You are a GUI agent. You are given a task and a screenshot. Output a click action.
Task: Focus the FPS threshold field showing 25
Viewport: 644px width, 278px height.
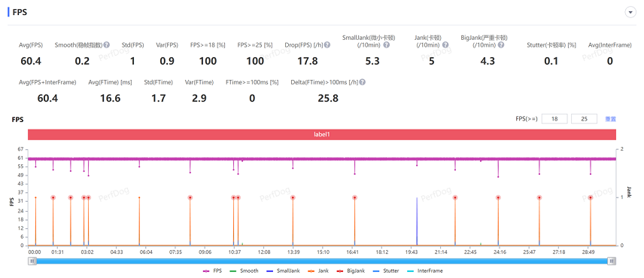pos(584,119)
